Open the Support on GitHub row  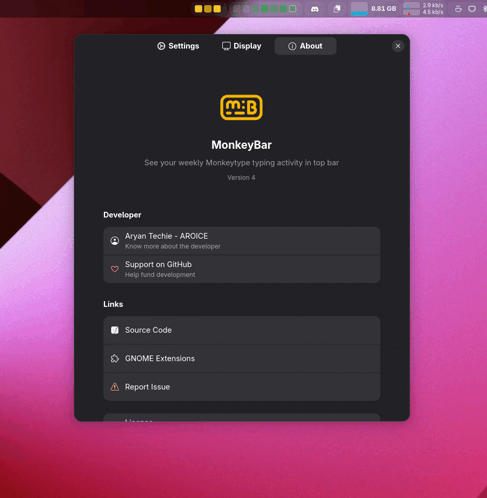(x=242, y=269)
